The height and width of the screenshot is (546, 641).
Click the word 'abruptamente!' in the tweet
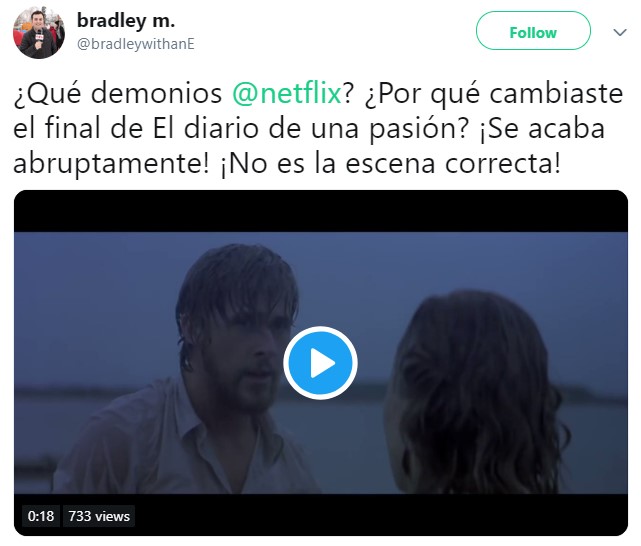pyautogui.click(x=111, y=164)
